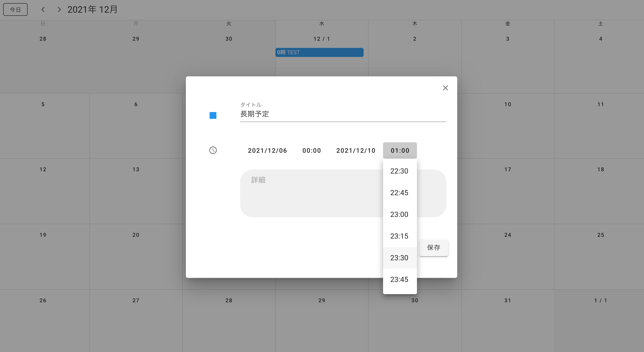Open the 00:00 start time selector
Screen dimensions: 644x352
(x=312, y=150)
